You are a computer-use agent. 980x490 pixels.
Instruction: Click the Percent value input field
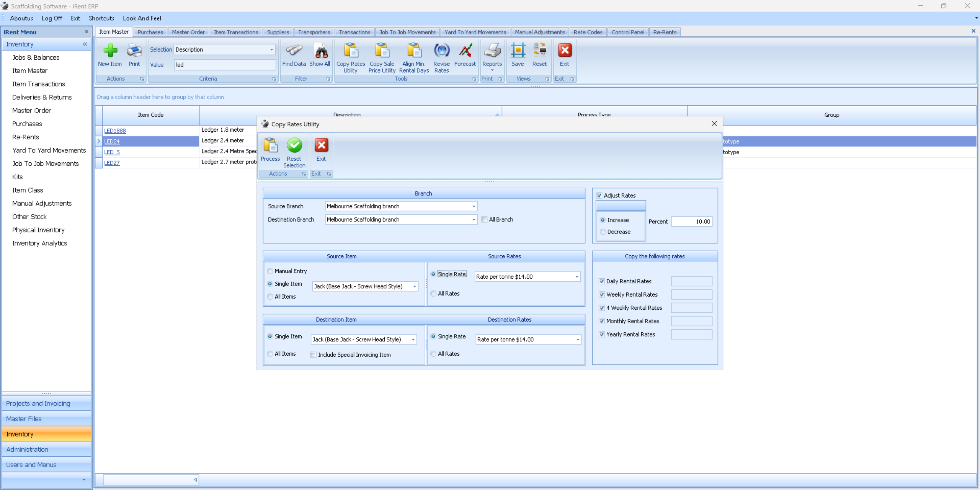(691, 222)
